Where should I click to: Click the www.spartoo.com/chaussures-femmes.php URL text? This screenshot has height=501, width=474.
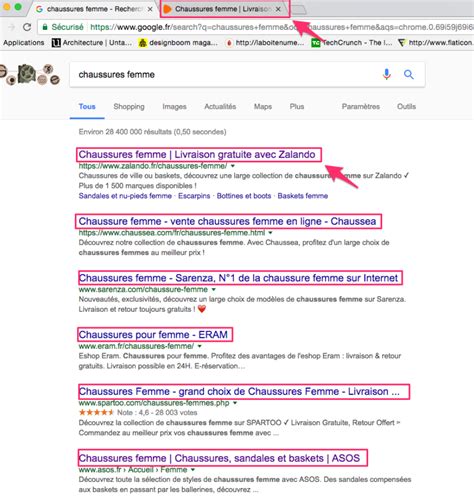(154, 403)
